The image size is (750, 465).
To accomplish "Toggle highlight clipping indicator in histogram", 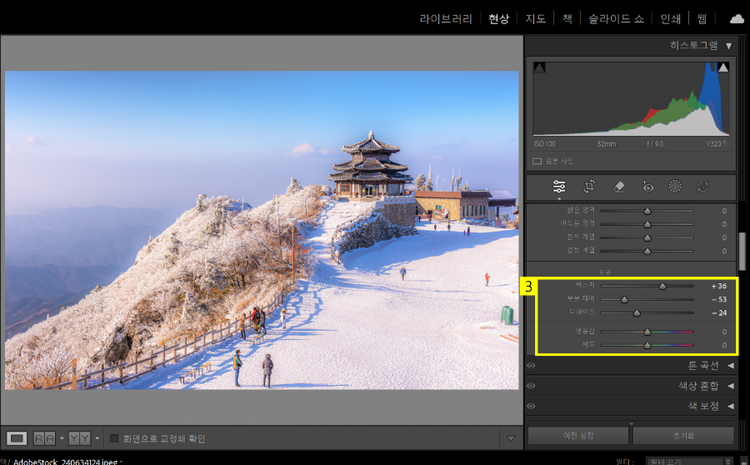I will pyautogui.click(x=723, y=67).
